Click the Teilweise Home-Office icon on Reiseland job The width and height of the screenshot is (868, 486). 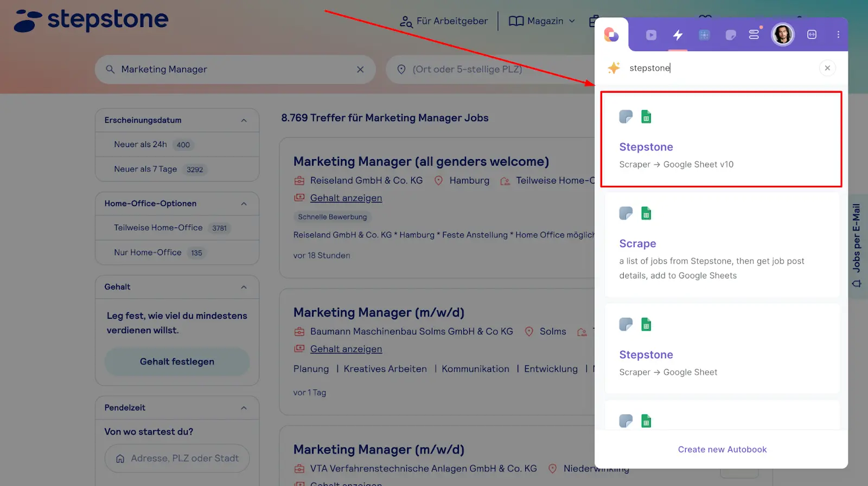(505, 181)
